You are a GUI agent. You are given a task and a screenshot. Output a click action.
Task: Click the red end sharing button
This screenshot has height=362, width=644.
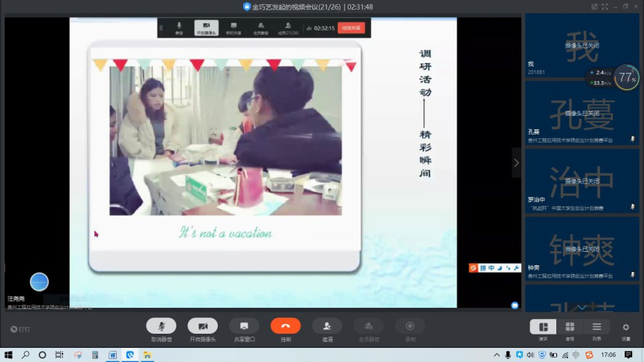(352, 28)
